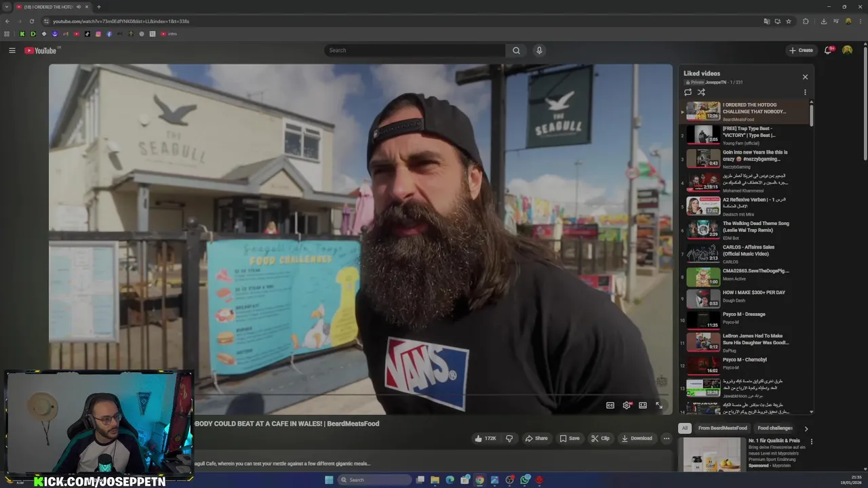Open the YouTube account avatar menu

[847, 50]
